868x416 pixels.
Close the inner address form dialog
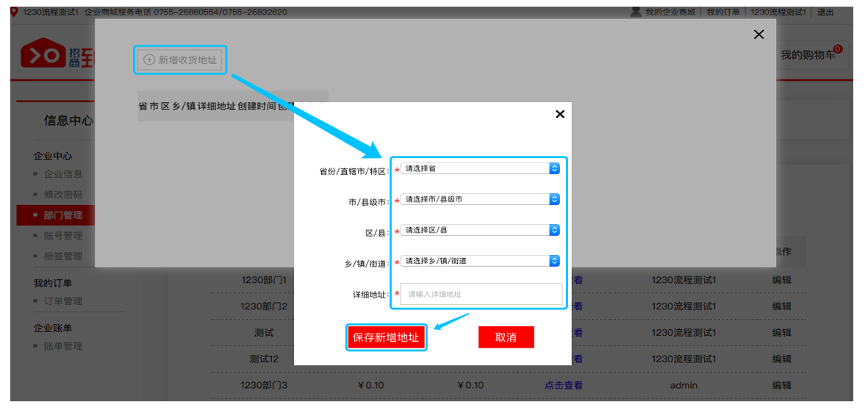[x=560, y=114]
